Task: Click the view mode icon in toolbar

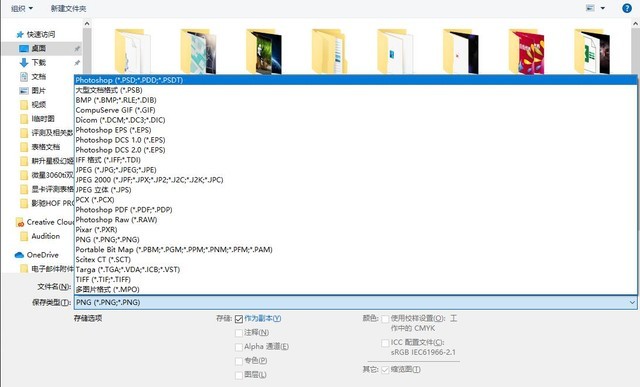Action: [590, 8]
